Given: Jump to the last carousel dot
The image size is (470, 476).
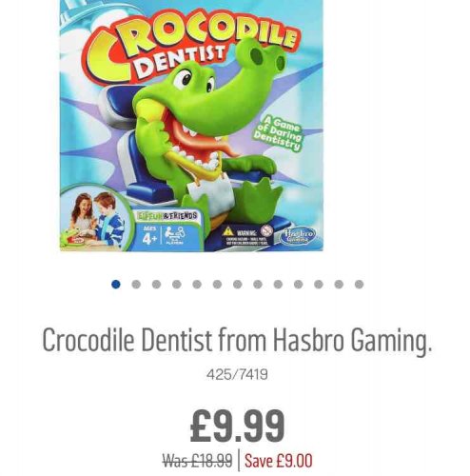Looking at the screenshot, I should (359, 284).
